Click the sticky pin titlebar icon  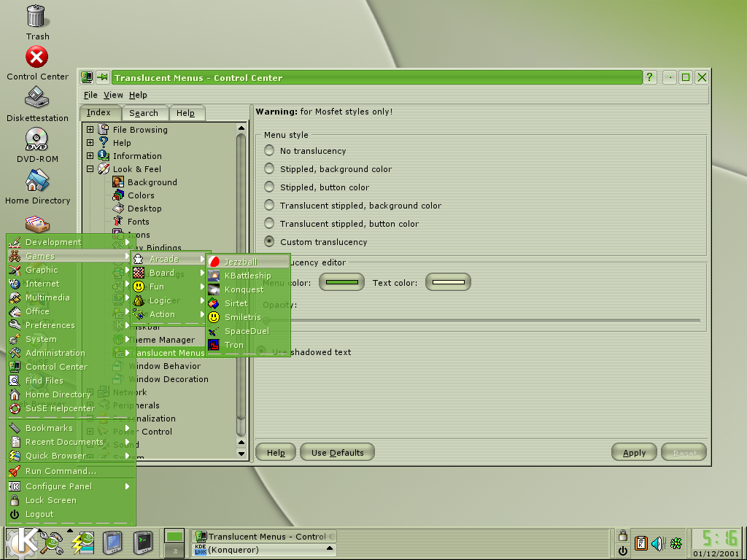(102, 77)
